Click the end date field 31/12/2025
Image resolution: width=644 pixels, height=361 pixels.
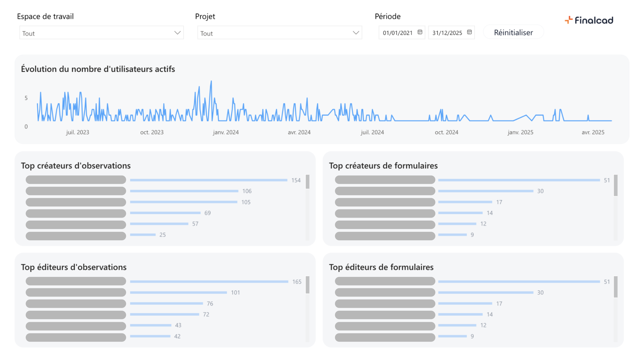pos(447,33)
